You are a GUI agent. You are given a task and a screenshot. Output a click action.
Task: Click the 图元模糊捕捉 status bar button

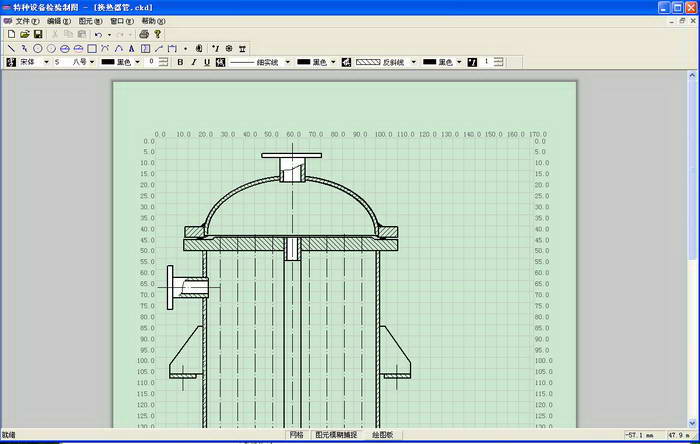click(335, 435)
